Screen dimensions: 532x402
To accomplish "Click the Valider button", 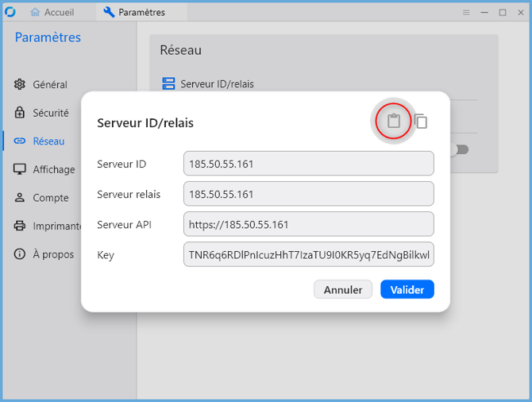I will click(407, 290).
